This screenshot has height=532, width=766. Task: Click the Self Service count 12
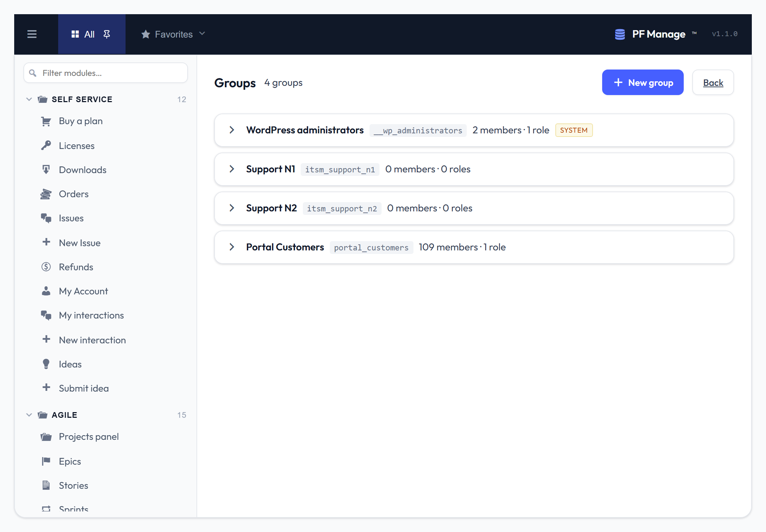click(182, 99)
